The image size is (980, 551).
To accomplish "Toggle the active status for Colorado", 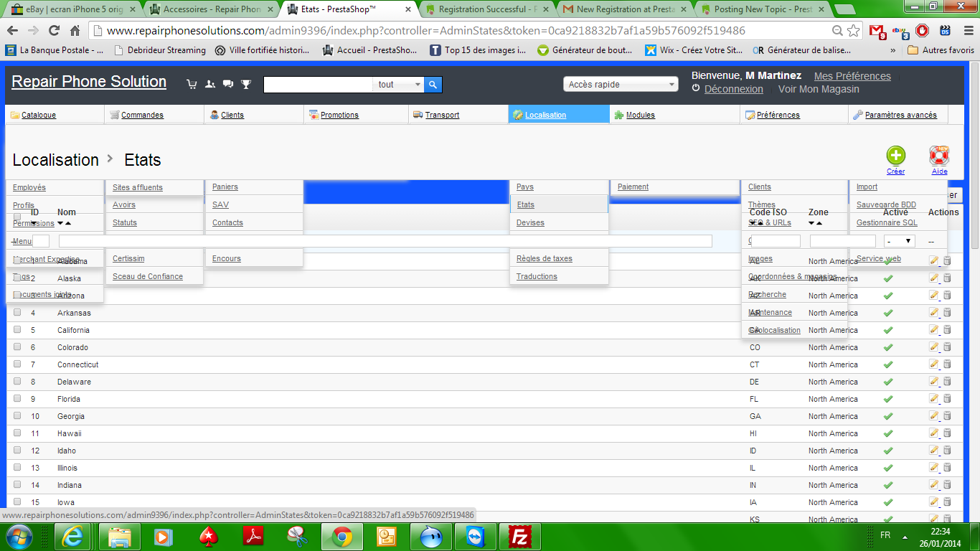I will (887, 347).
